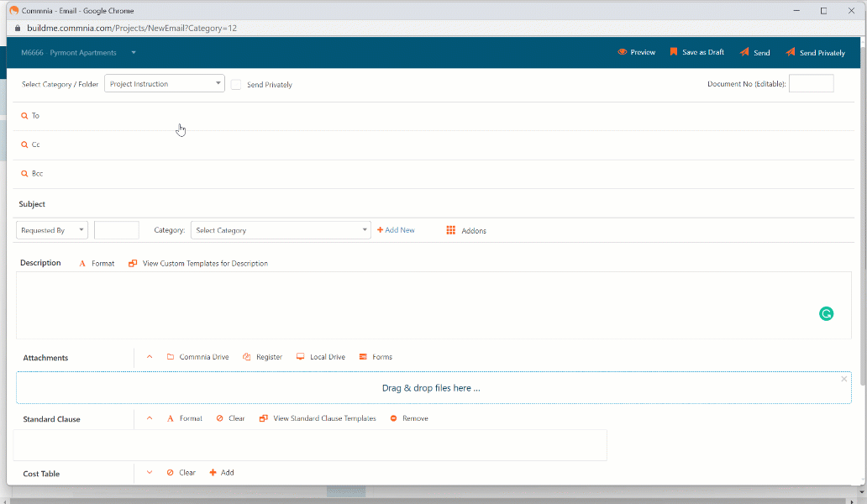Click inside the Description text area

tap(433, 305)
